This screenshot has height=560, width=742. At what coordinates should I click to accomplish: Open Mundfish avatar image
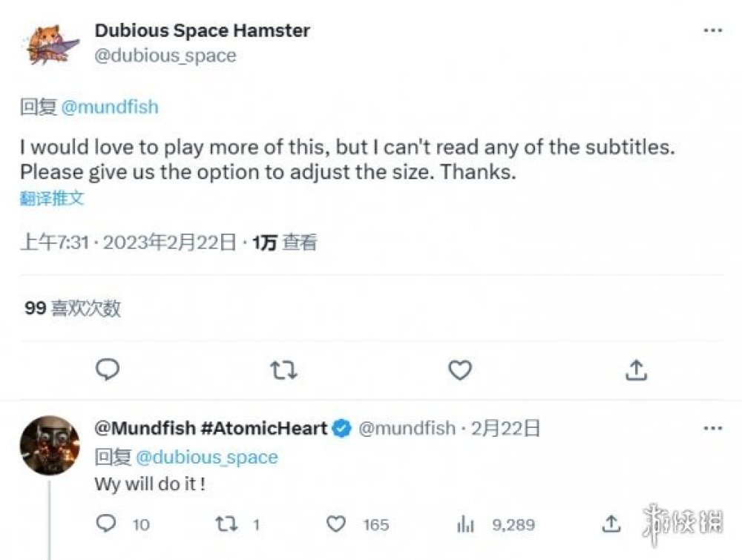pyautogui.click(x=50, y=445)
